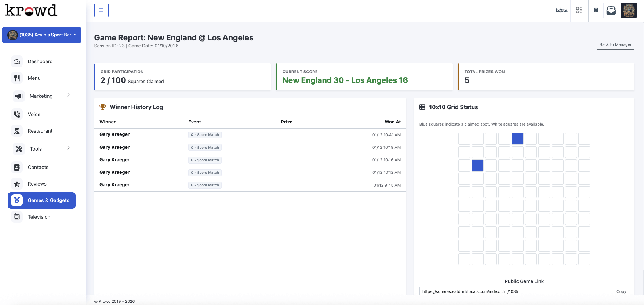644x305 pixels.
Task: Click the user profile avatar
Action: click(x=629, y=10)
